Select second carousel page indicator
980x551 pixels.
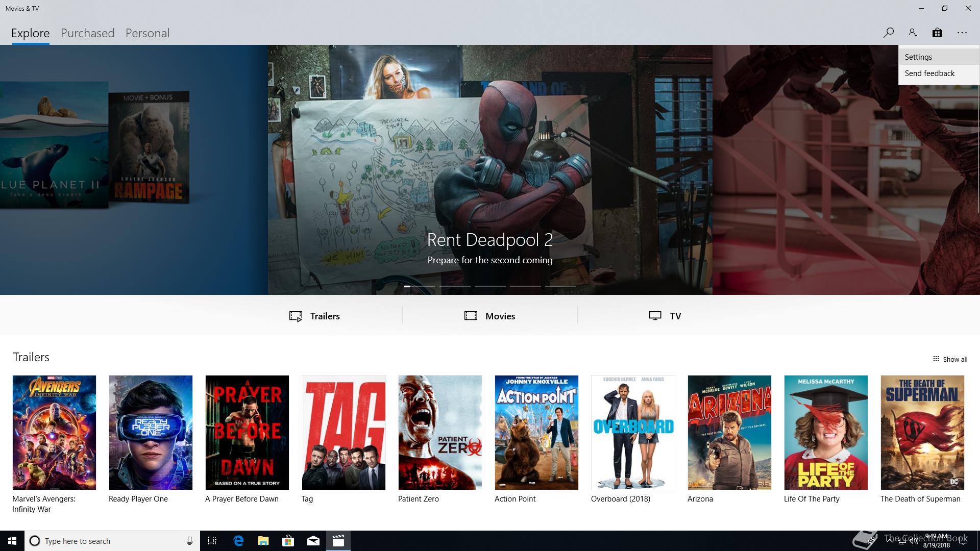click(455, 286)
